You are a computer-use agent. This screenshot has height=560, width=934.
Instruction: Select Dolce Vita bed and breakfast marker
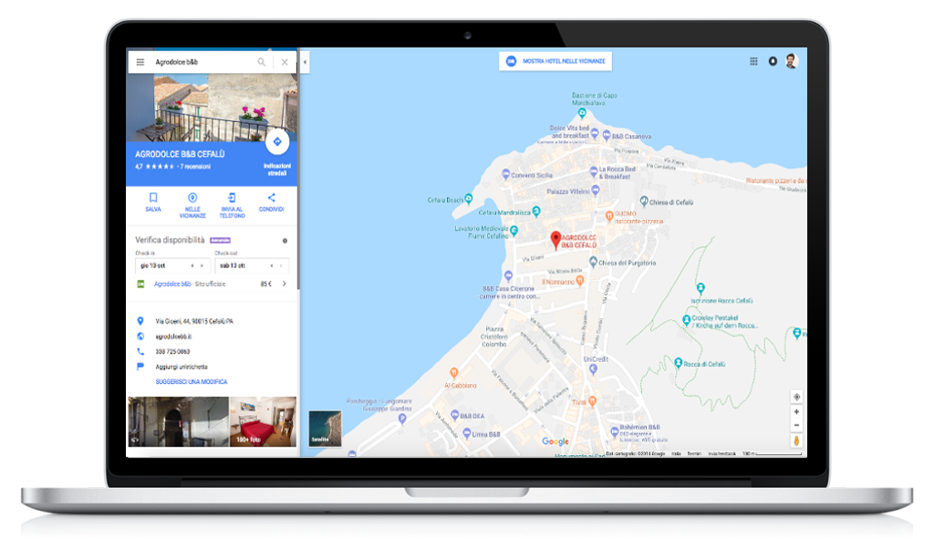point(595,134)
